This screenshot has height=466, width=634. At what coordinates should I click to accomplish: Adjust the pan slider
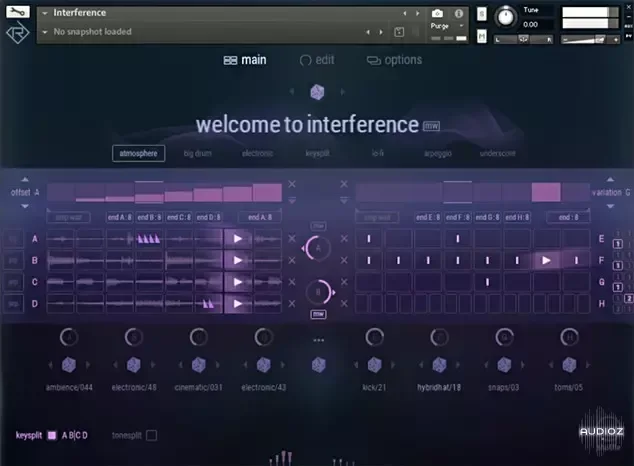pos(523,39)
